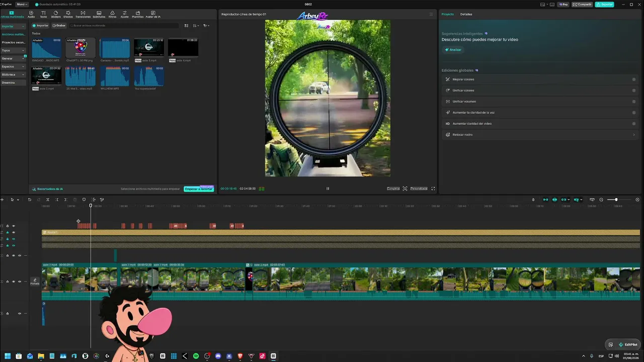Toggle main magnet snapping on timeline
644x362 pixels.
click(545, 200)
